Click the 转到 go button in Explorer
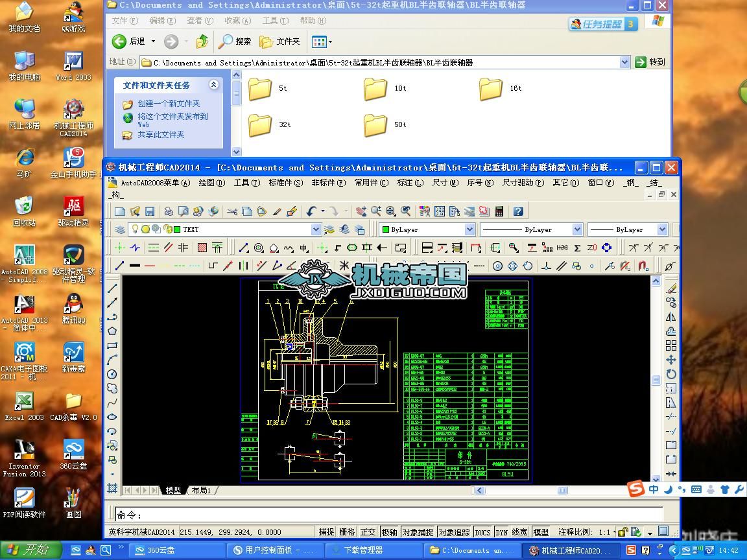 [651, 62]
